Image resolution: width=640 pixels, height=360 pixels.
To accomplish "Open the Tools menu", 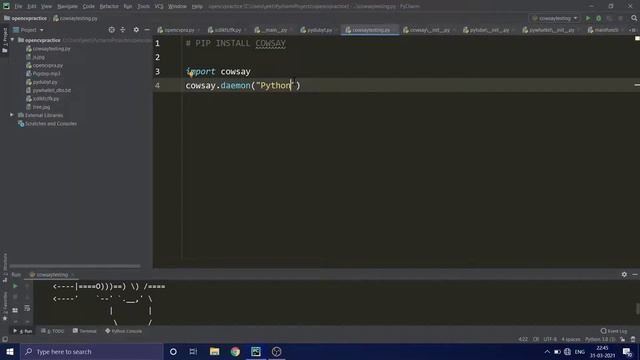I will 143,7.
